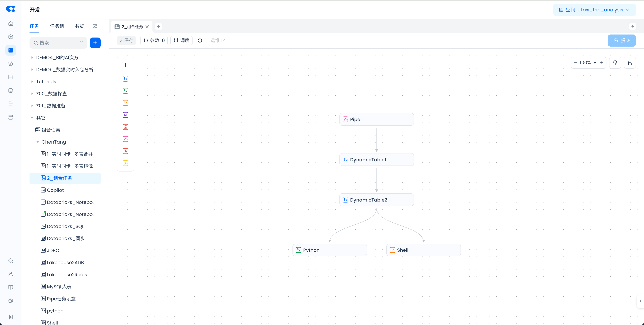Toggle the sidebar collapse at bottom left

11,317
